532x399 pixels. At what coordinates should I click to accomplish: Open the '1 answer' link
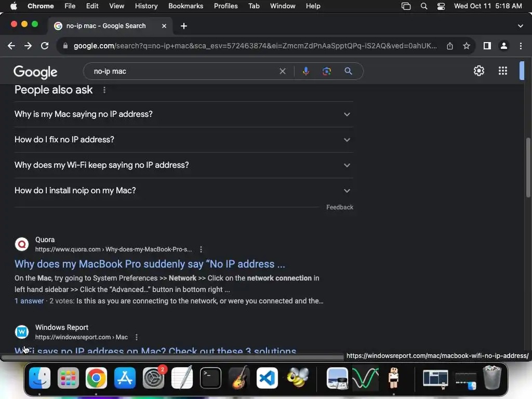click(x=29, y=301)
